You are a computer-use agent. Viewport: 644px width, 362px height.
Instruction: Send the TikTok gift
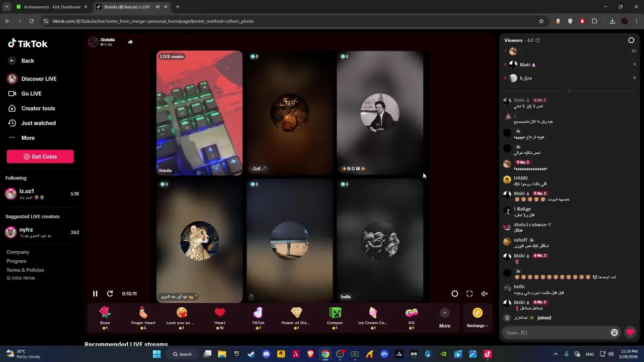[258, 318]
